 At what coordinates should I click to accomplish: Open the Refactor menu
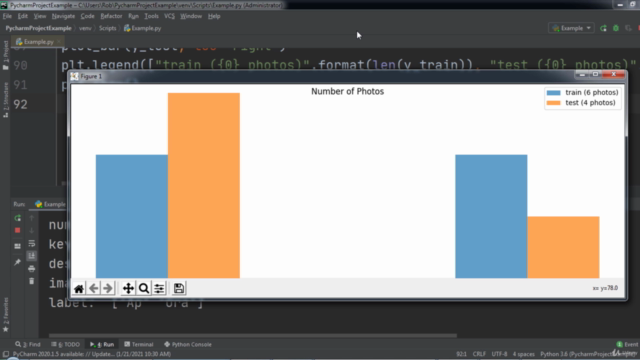[x=111, y=16]
